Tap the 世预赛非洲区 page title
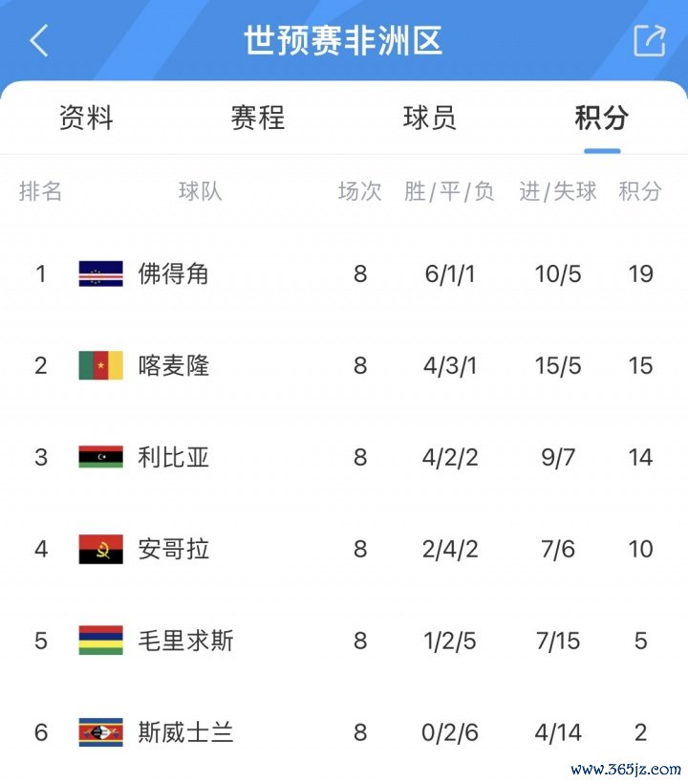The image size is (688, 784). click(x=343, y=41)
